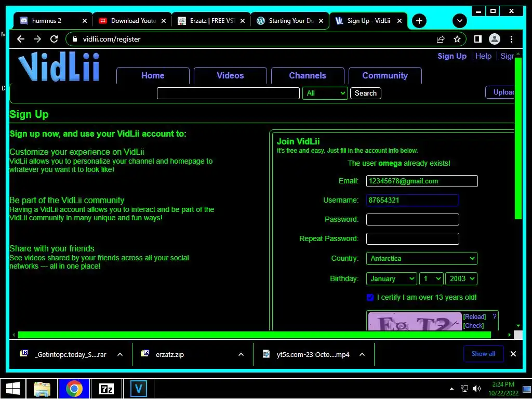Click the green vertical scrollbar thumb
Viewport: 532px width, 399px height.
click(x=518, y=138)
